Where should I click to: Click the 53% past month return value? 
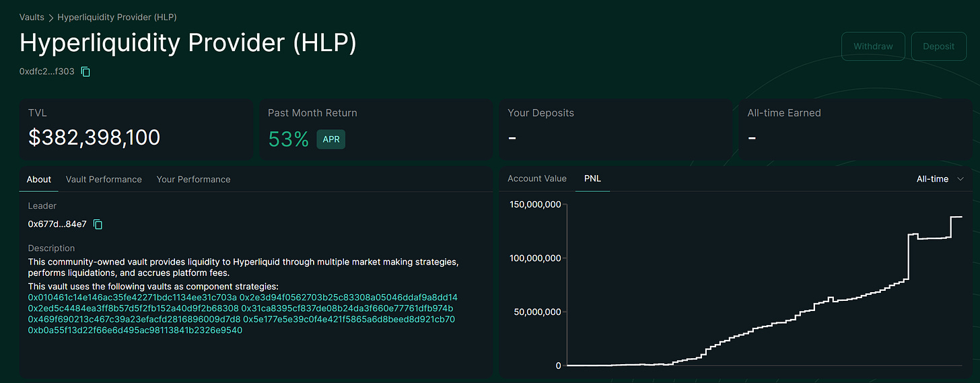pyautogui.click(x=288, y=139)
